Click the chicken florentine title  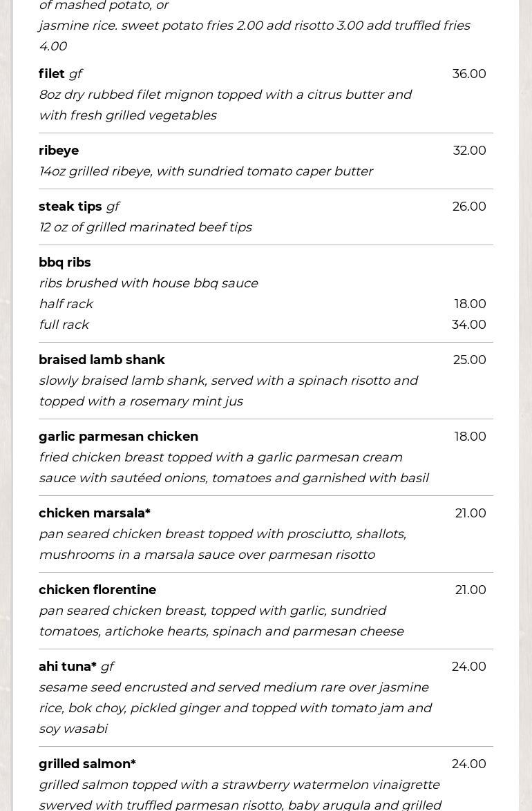(97, 590)
